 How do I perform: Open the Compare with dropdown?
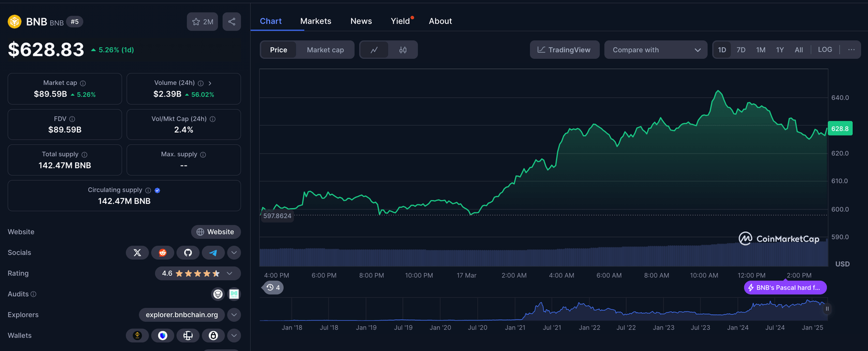point(656,49)
